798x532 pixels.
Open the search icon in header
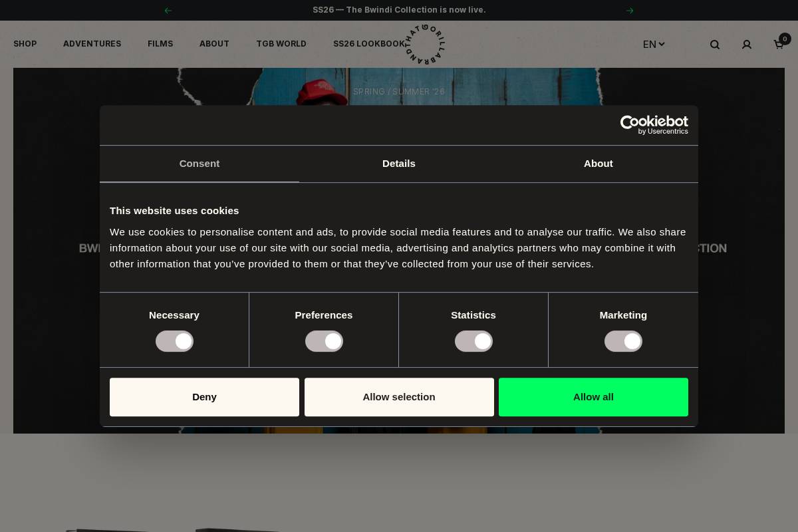715,45
